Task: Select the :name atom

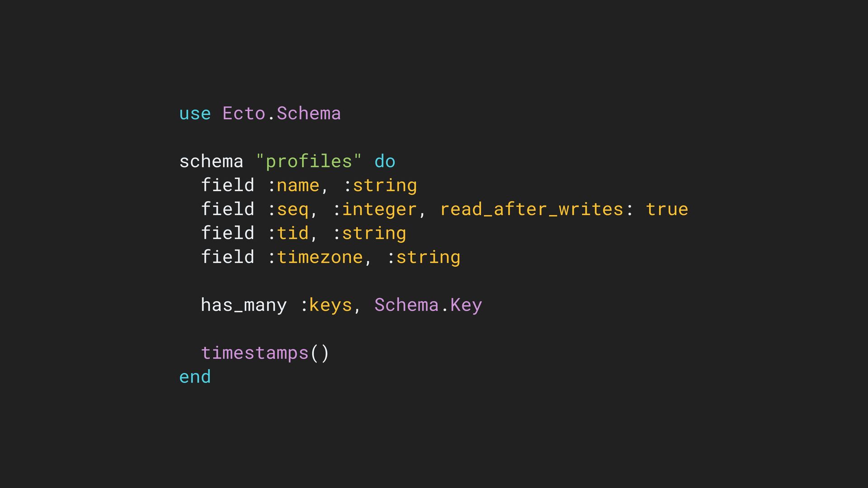Action: [x=293, y=186]
